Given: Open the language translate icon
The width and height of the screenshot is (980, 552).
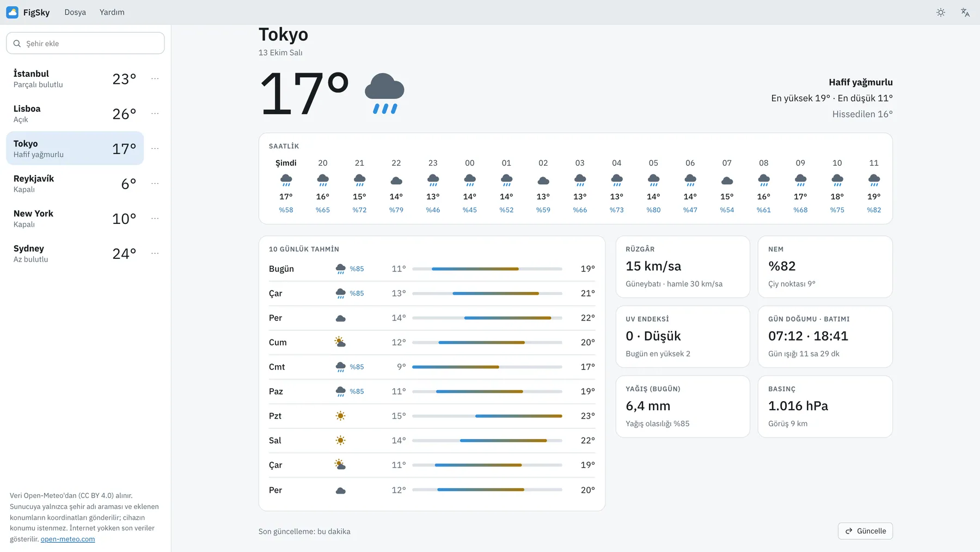Looking at the screenshot, I should pyautogui.click(x=965, y=12).
